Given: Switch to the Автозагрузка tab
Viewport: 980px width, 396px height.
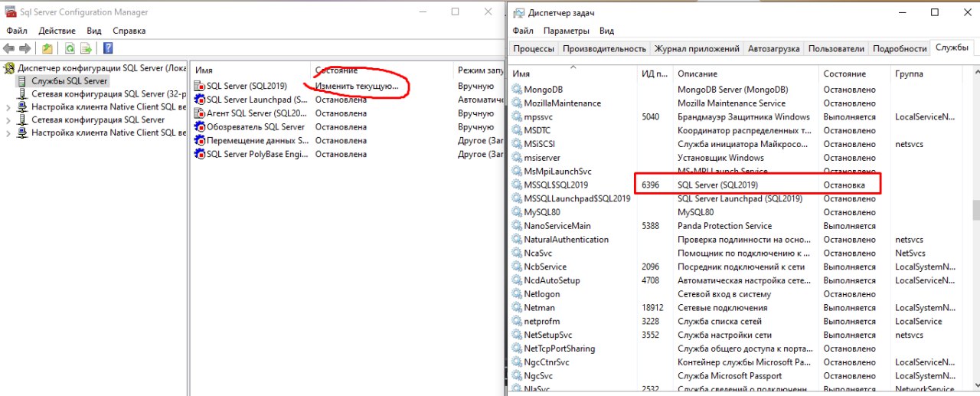Looking at the screenshot, I should tap(774, 48).
